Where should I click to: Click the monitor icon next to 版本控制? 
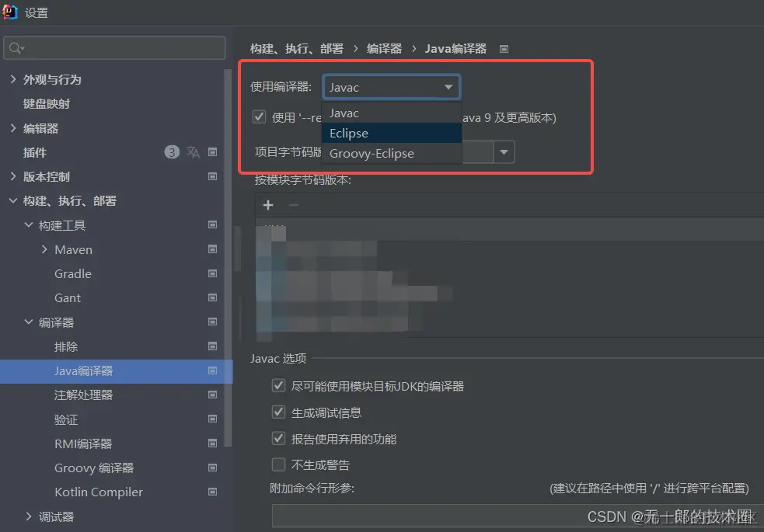click(212, 176)
